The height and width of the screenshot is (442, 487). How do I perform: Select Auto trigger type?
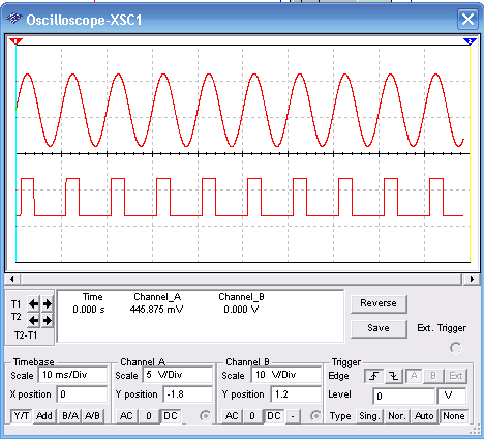click(424, 416)
